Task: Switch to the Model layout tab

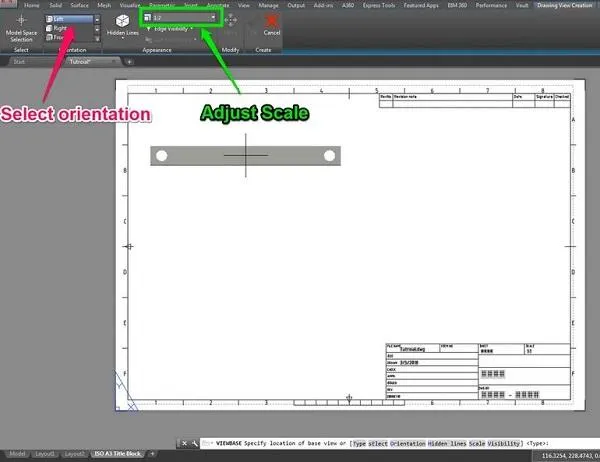Action: [18, 453]
